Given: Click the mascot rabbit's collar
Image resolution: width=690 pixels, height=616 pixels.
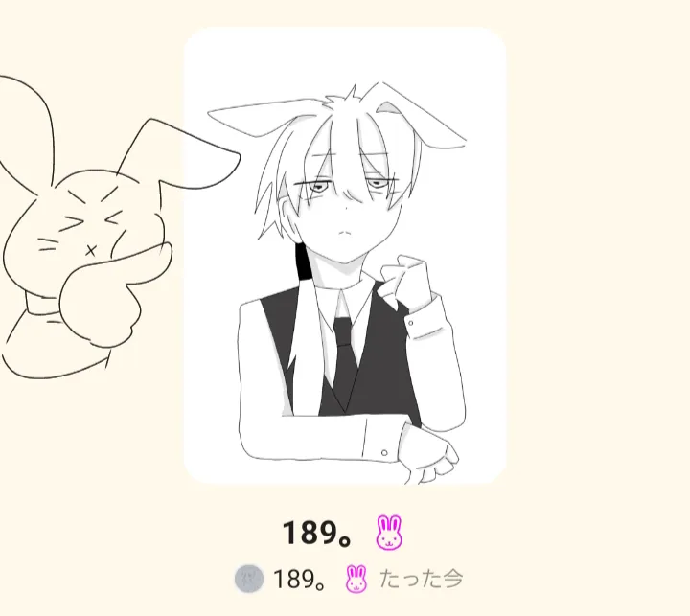Looking at the screenshot, I should point(40,304).
